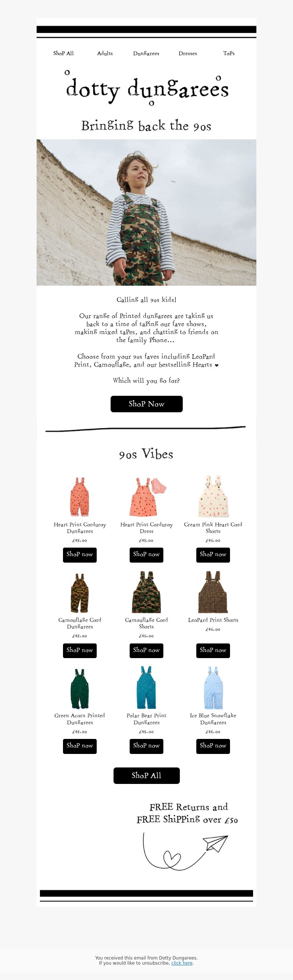Open Leopard Print Shorts product image
The height and width of the screenshot is (980, 293).
(x=213, y=592)
